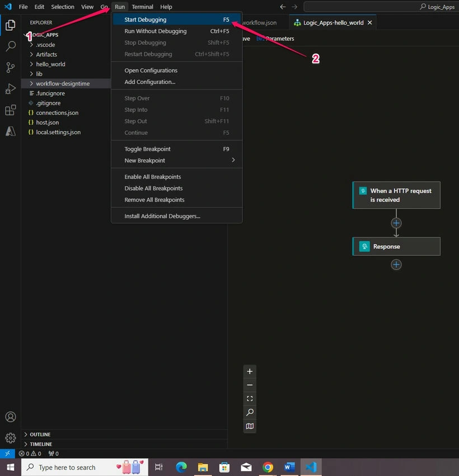Add a step between trigger and Response

pos(396,223)
